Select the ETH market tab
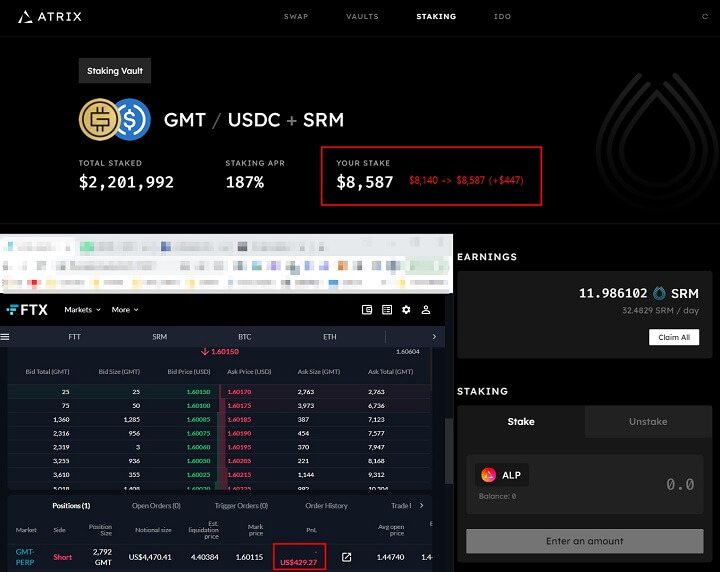The width and height of the screenshot is (720, 572). (330, 337)
